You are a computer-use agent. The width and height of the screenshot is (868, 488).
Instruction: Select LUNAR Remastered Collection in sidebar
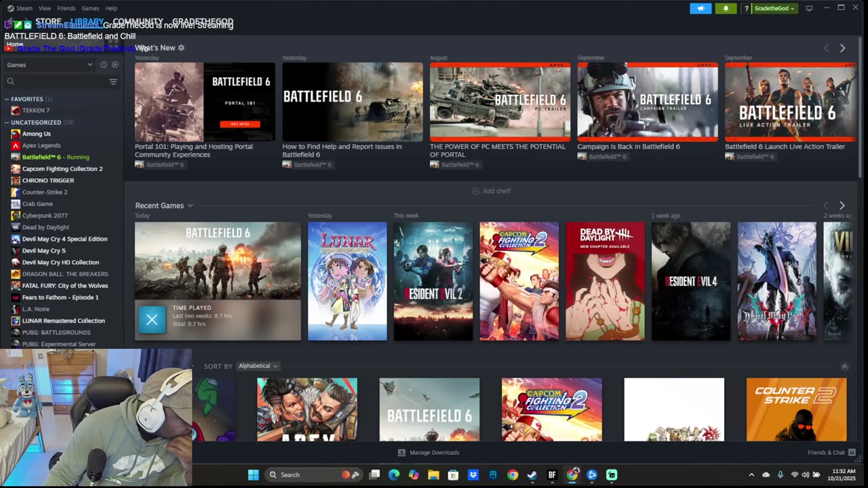coord(64,321)
